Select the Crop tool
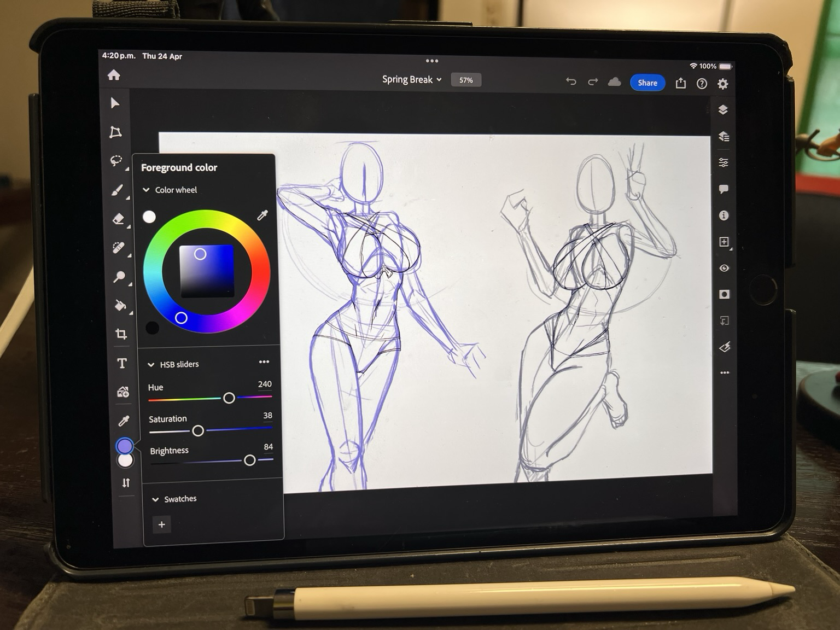Screen dimensions: 840x630 point(121,334)
